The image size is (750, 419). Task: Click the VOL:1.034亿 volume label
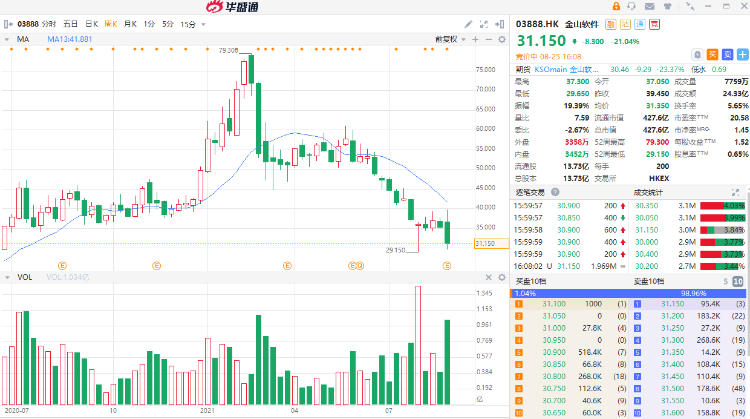coord(67,277)
